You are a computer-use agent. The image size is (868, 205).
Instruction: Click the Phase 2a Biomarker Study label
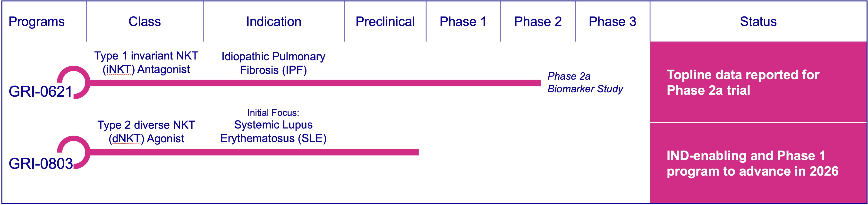pos(585,83)
